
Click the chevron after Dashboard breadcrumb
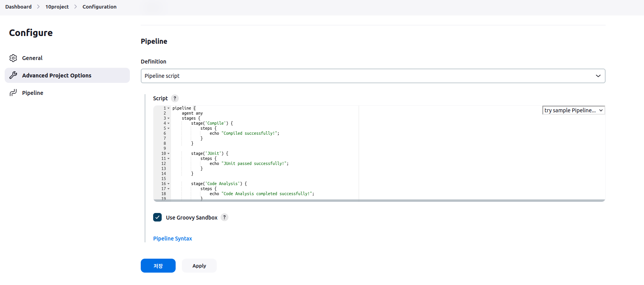(x=38, y=7)
